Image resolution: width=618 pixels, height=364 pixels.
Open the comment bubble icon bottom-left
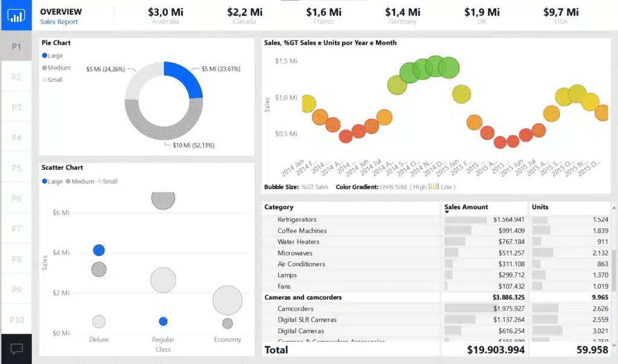(x=16, y=348)
